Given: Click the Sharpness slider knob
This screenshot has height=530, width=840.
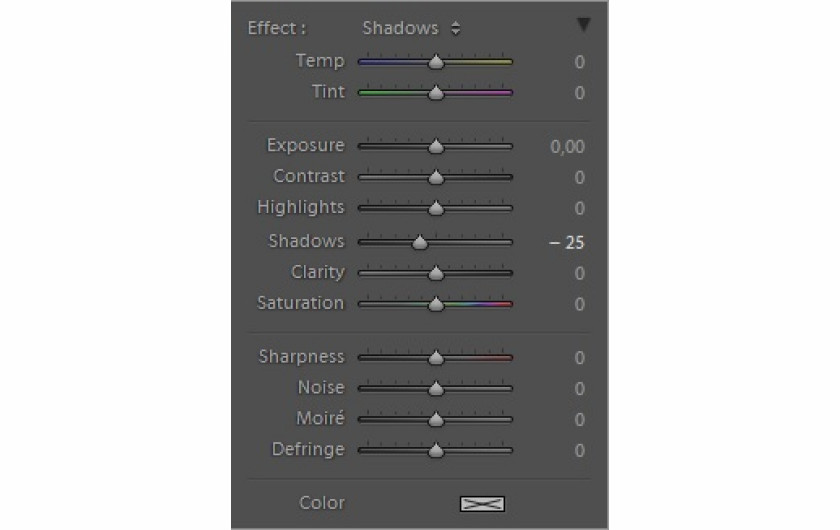Looking at the screenshot, I should pos(436,357).
